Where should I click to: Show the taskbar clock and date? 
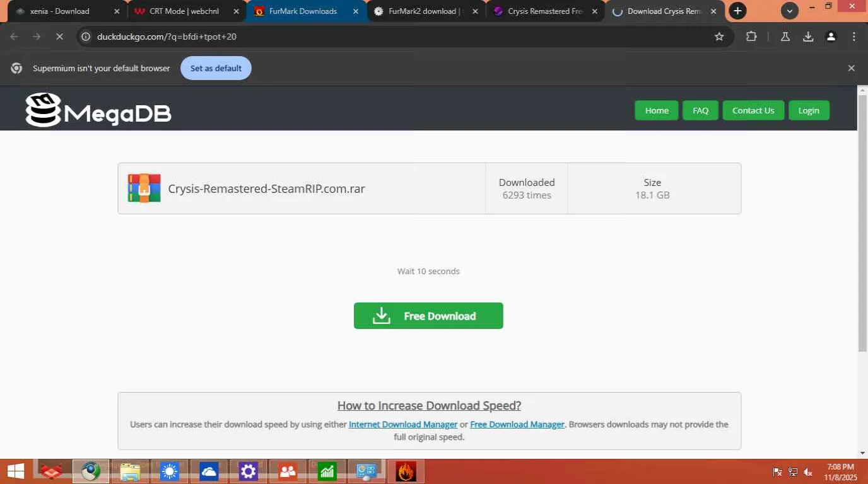(840, 472)
